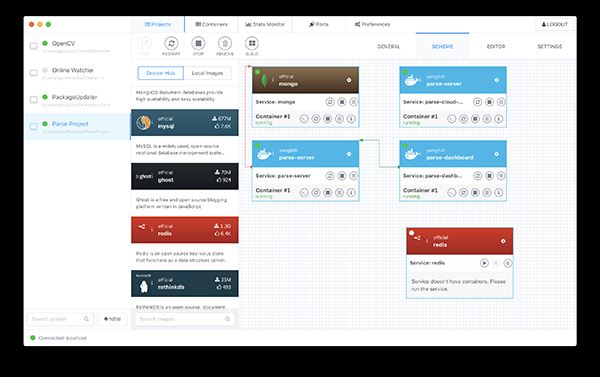Tick the PackageUpdater project checkbox
600x377 pixels.
pos(34,100)
